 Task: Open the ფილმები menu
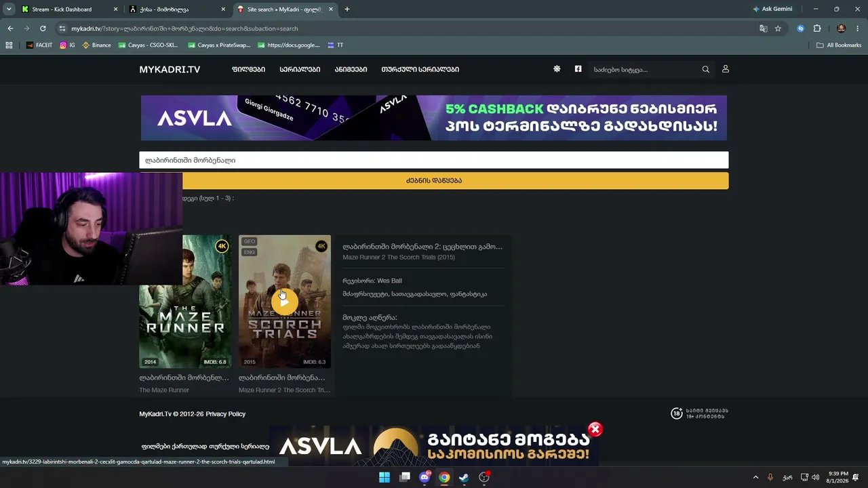pyautogui.click(x=248, y=69)
